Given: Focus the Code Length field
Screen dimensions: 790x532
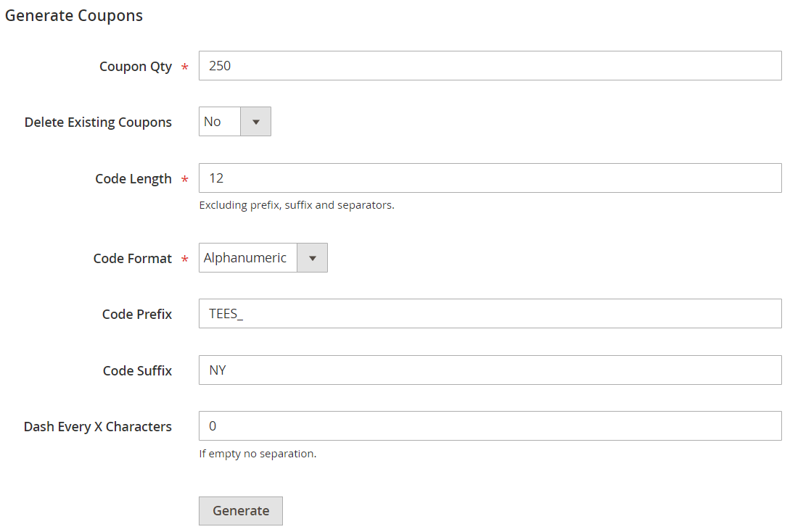Looking at the screenshot, I should click(490, 178).
